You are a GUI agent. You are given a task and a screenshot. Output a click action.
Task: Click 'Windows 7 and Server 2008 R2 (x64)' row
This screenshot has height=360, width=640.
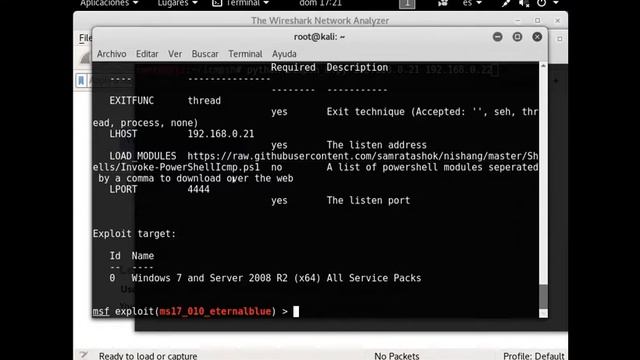pyautogui.click(x=265, y=278)
